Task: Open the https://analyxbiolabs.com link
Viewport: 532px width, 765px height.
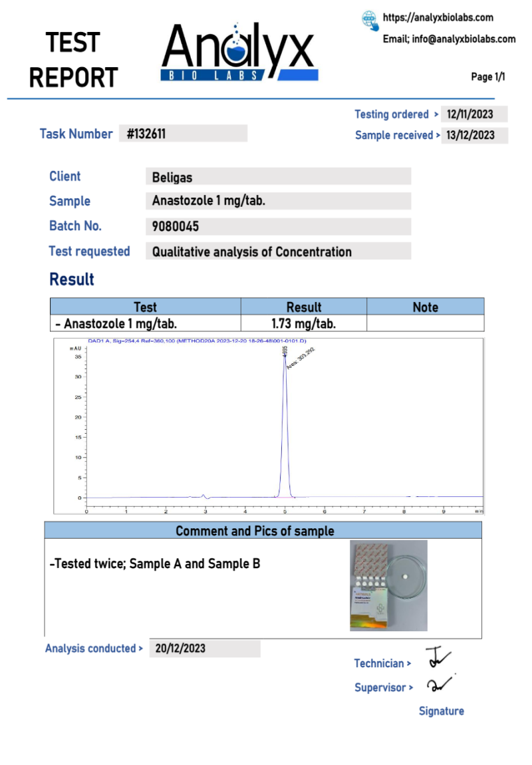Action: pyautogui.click(x=438, y=18)
